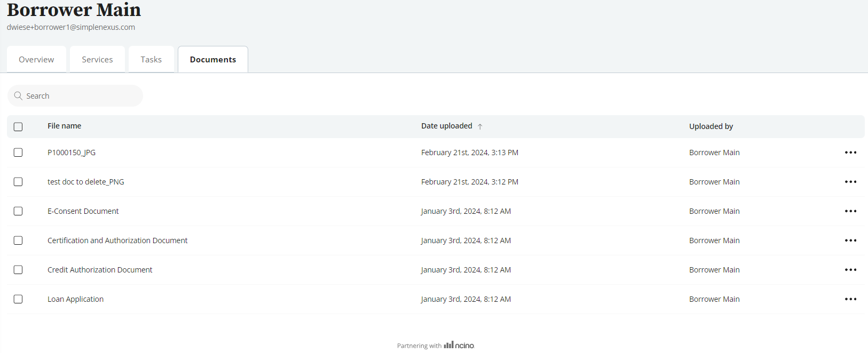Select the E-Consent Document checkbox

click(18, 211)
